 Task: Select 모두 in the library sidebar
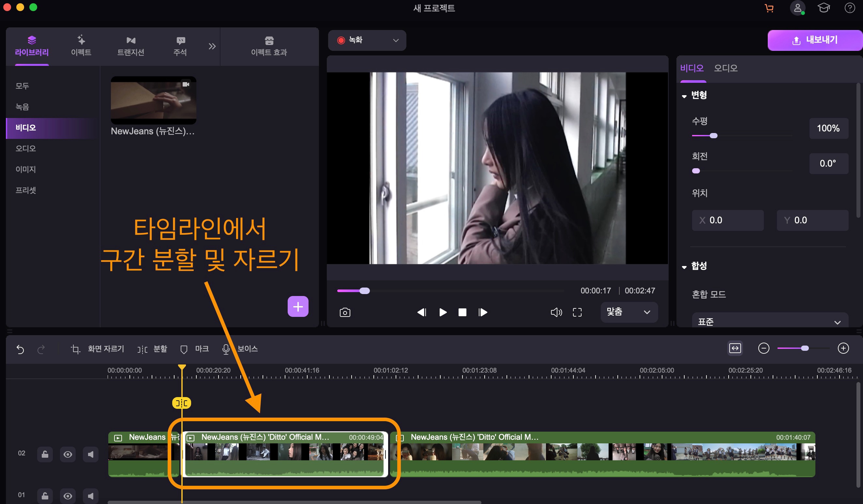(x=53, y=86)
